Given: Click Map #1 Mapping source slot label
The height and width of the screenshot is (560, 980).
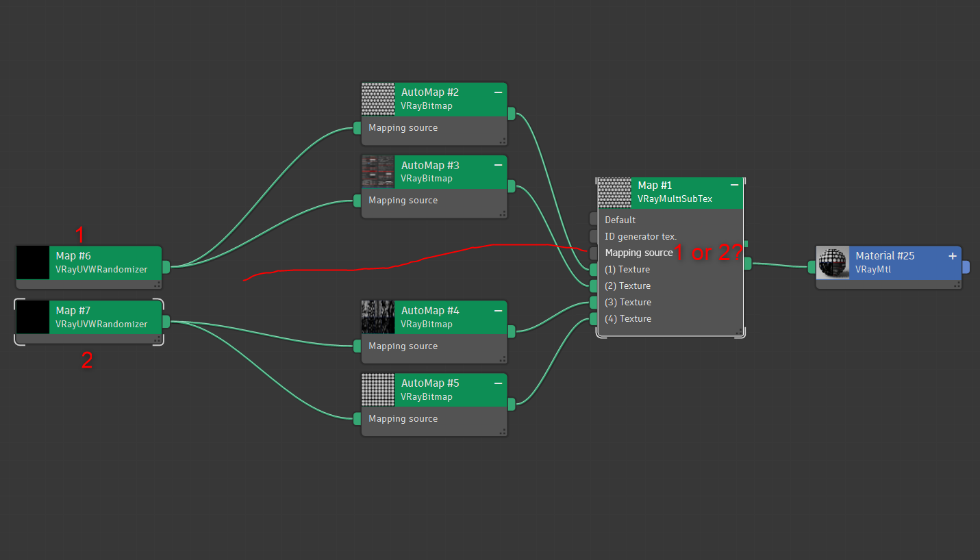Looking at the screenshot, I should point(639,253).
